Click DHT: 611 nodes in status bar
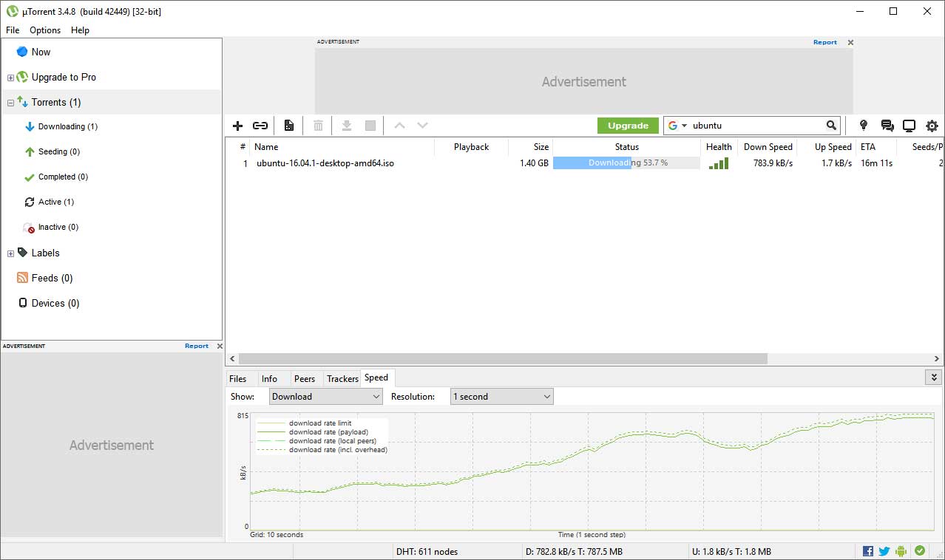Screen dimensions: 945x560 (427, 551)
